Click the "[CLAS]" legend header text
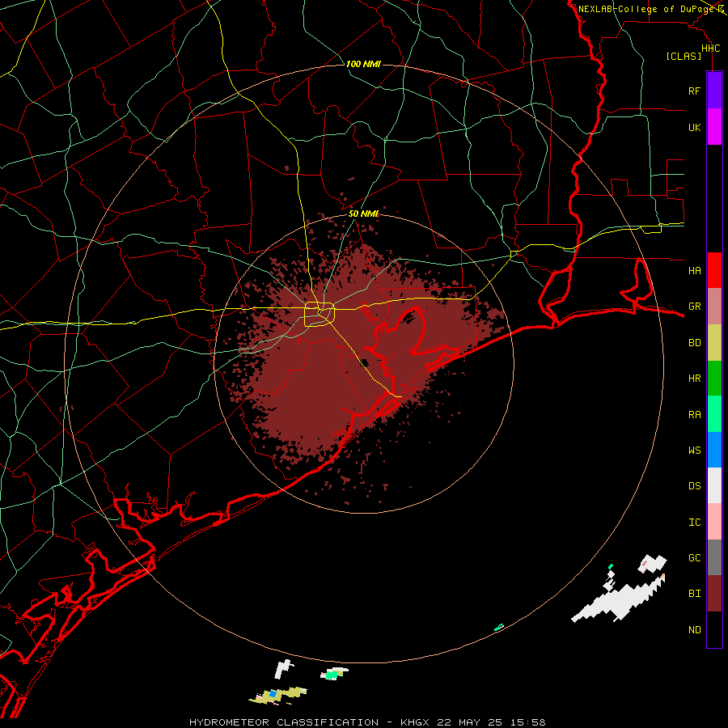This screenshot has height=728, width=728. 684,56
